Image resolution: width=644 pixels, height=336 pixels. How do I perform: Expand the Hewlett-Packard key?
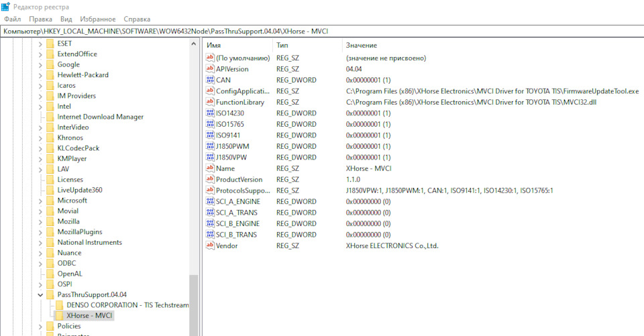(40, 75)
